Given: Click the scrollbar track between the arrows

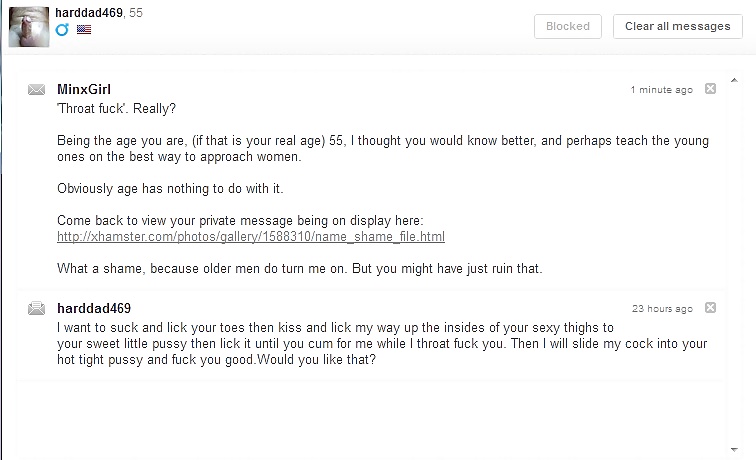Looking at the screenshot, I should tap(734, 265).
